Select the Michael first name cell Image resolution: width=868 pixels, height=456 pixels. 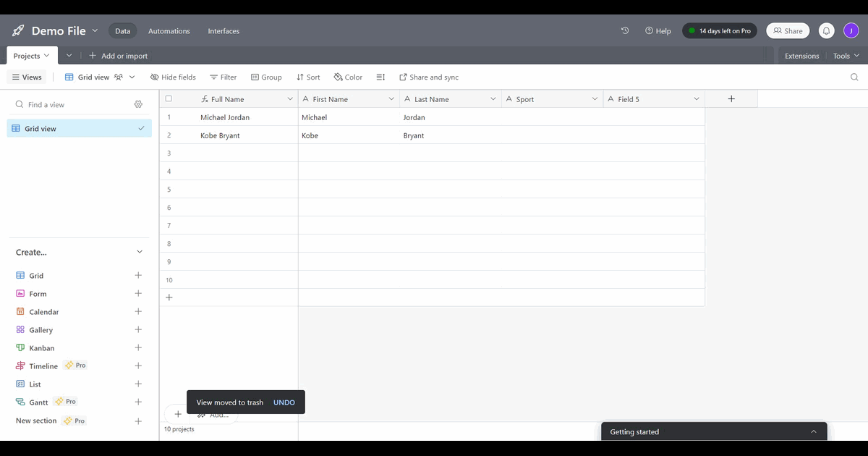pos(349,117)
